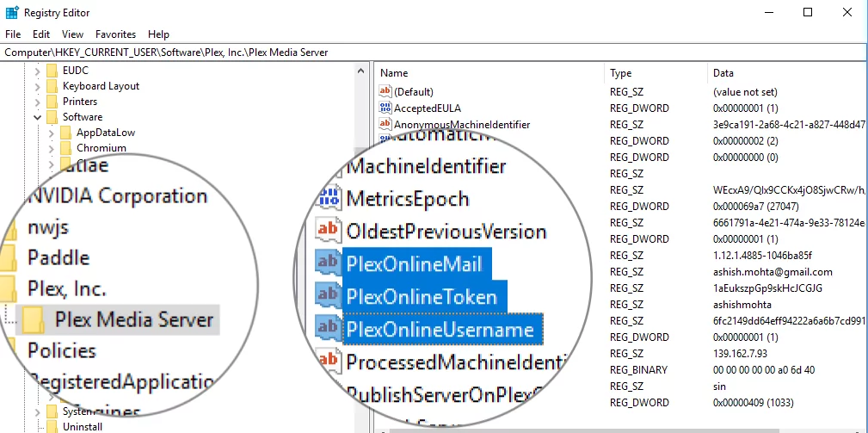Viewport: 868px width, 433px height.
Task: Select the (Default) value name
Action: point(414,92)
